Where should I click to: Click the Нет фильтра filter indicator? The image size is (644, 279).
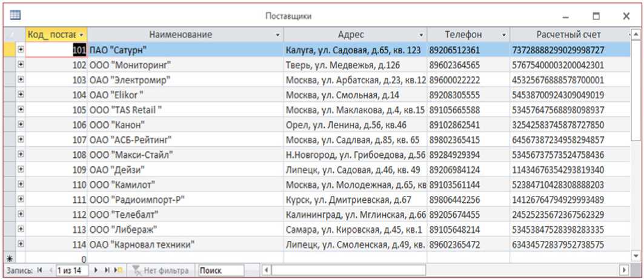161,271
